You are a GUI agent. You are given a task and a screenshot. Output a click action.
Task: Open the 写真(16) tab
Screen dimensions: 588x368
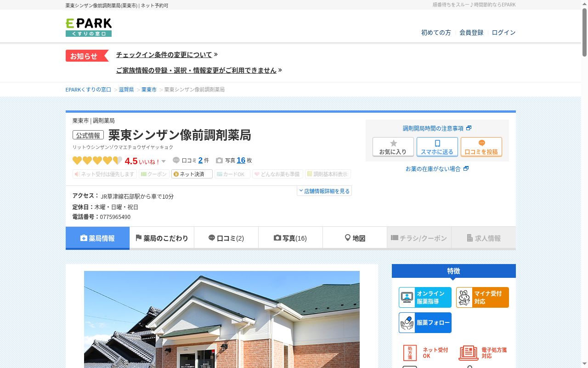click(290, 238)
